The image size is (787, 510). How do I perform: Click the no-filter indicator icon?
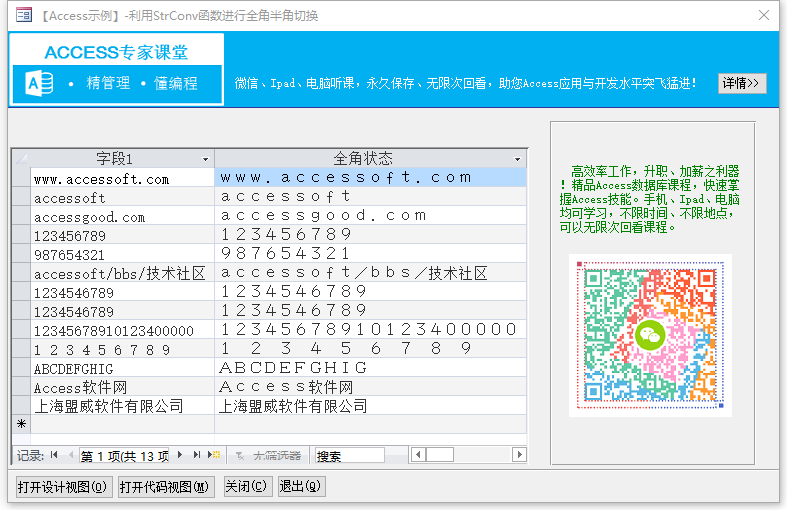click(x=240, y=456)
